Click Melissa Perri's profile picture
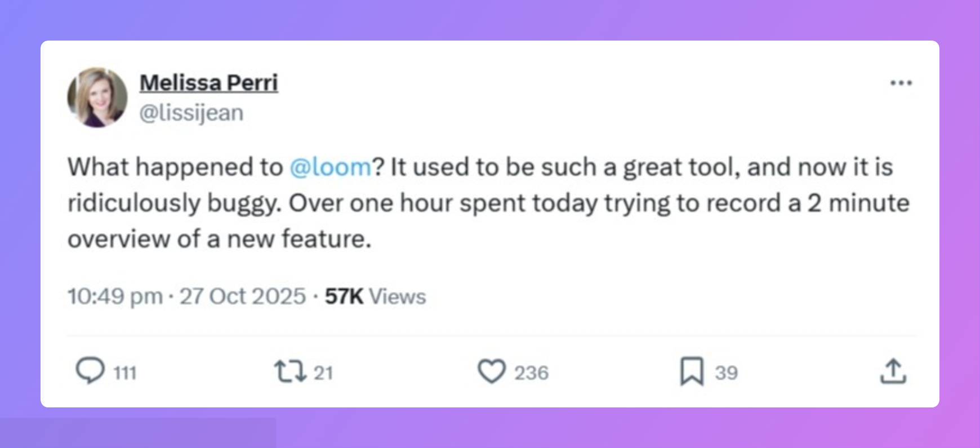Image resolution: width=980 pixels, height=448 pixels. (97, 98)
